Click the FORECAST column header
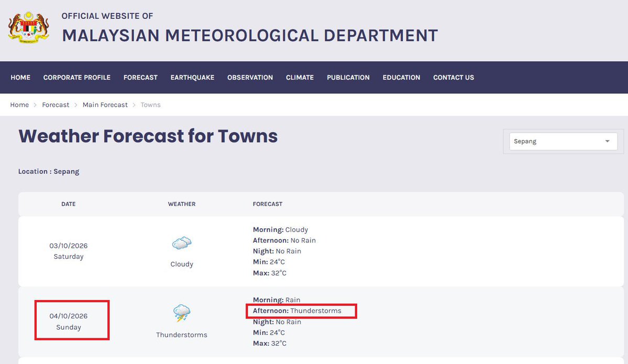 point(268,204)
